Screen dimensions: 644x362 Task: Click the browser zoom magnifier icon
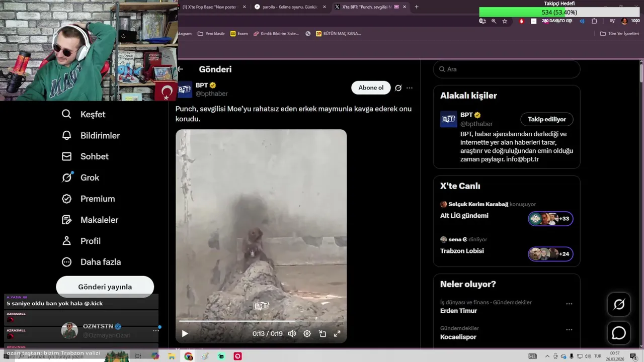494,21
